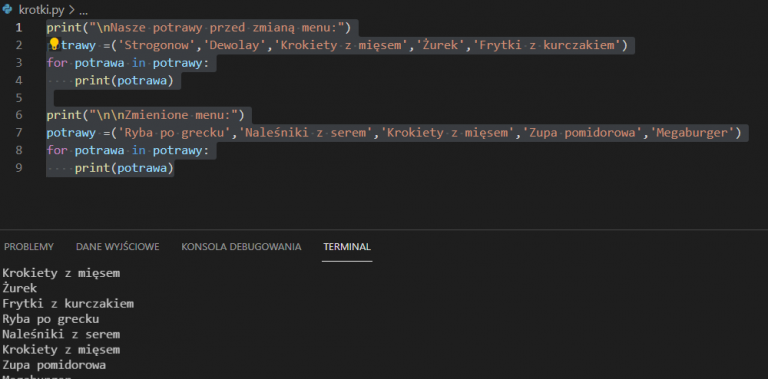
Task: Click line number 1 in the gutter
Action: pyautogui.click(x=19, y=28)
